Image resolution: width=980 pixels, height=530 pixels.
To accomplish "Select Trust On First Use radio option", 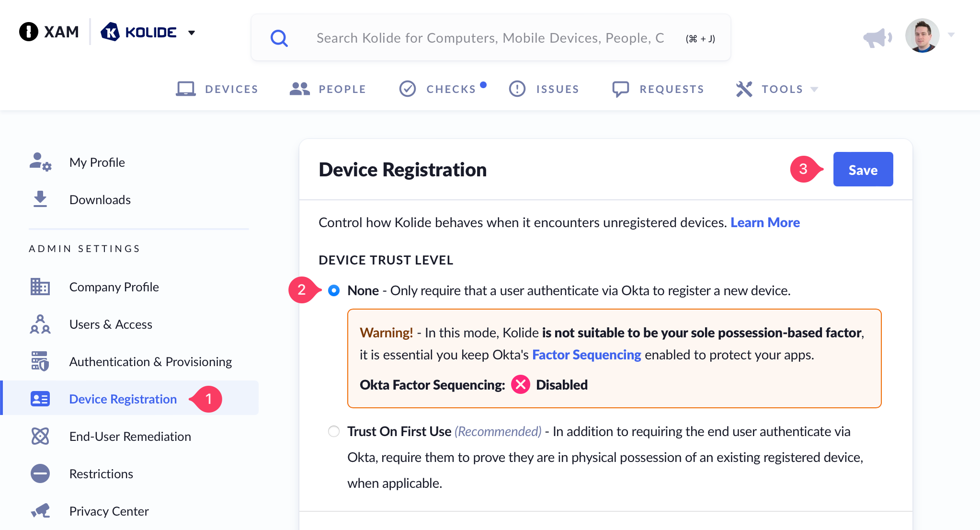I will [334, 431].
